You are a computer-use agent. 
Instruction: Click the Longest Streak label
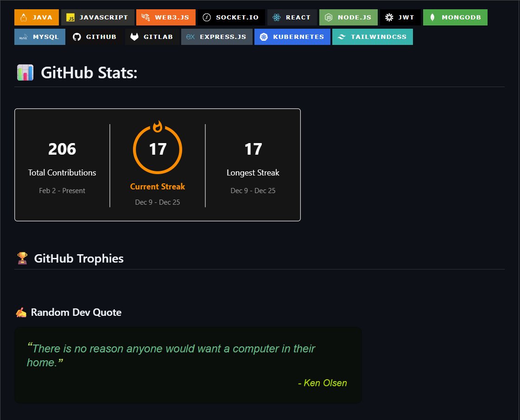[253, 173]
